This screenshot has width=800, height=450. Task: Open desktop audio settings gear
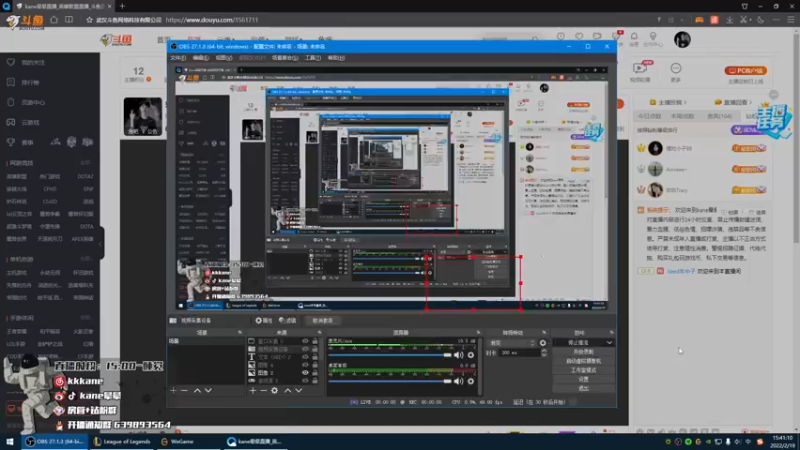coord(471,381)
